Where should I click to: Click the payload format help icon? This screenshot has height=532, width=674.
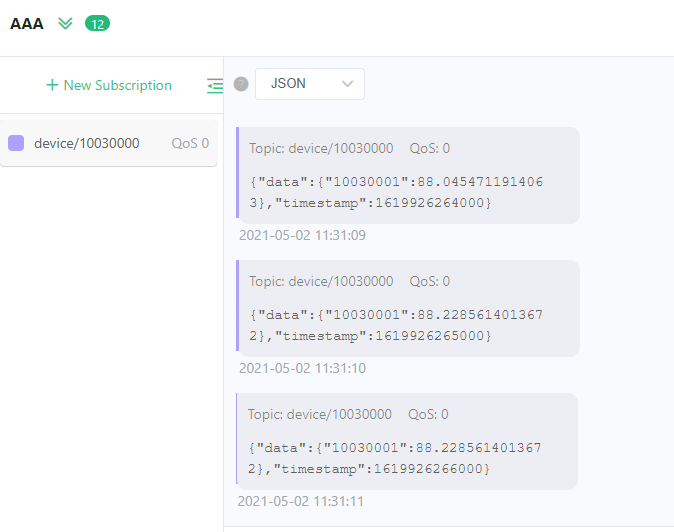pos(241,84)
